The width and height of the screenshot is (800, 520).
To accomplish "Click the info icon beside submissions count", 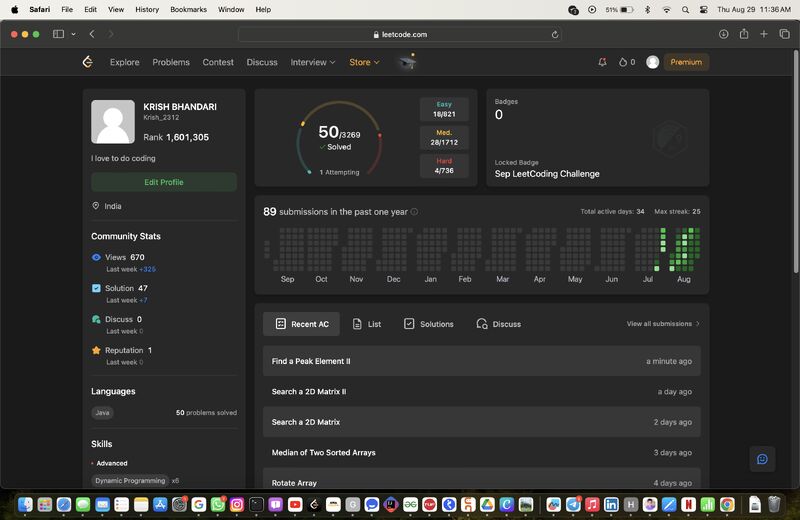I will [414, 212].
